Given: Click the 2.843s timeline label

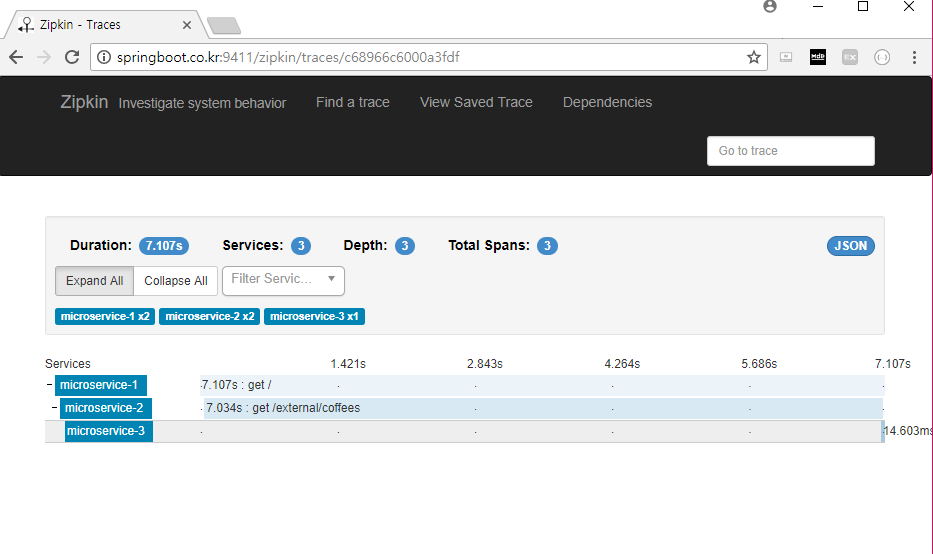Looking at the screenshot, I should coord(485,364).
